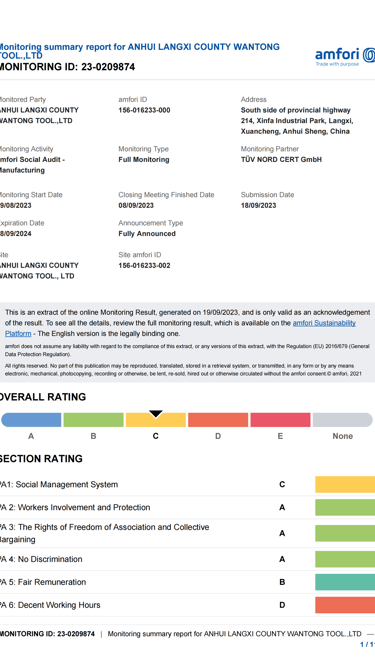Click rating letter 'D' for Decent Working Hours
The width and height of the screenshot is (375, 660).
click(282, 605)
